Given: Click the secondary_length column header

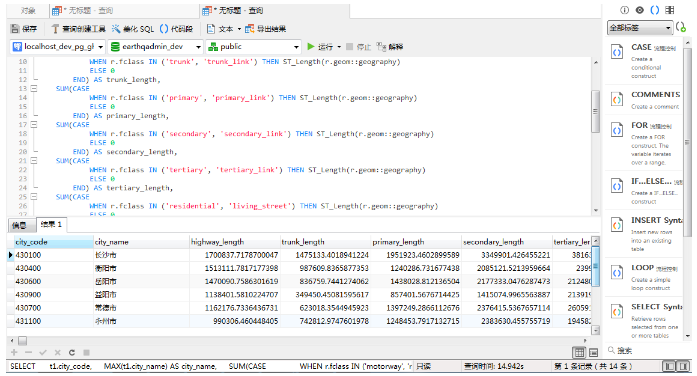Looking at the screenshot, I should point(507,242).
